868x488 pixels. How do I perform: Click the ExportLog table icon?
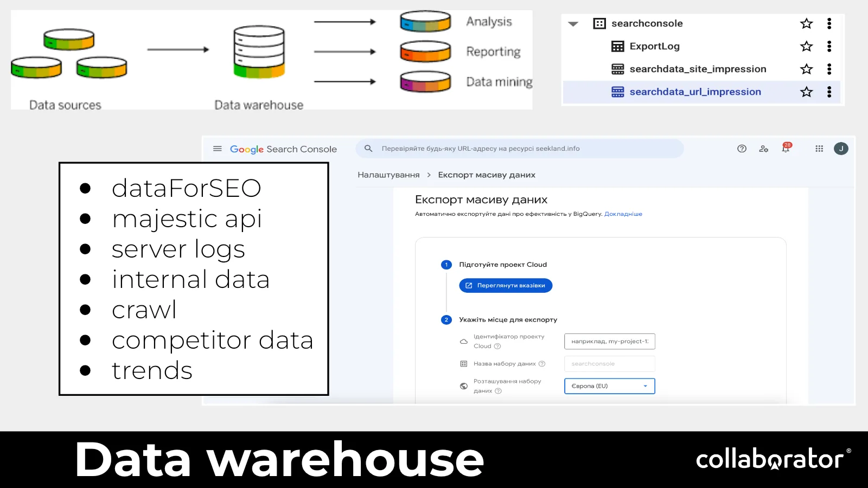[x=617, y=46]
